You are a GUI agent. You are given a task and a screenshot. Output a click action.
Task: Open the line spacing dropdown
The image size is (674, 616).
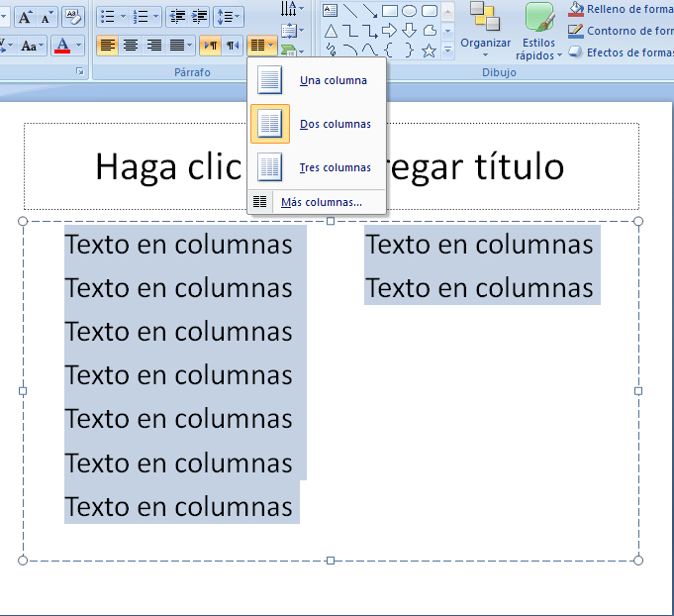(230, 17)
